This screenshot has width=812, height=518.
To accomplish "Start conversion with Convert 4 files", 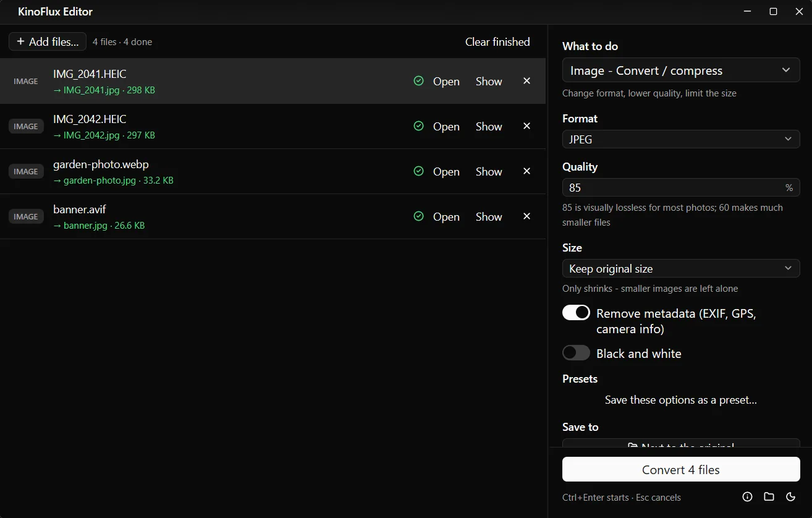I will 681,469.
